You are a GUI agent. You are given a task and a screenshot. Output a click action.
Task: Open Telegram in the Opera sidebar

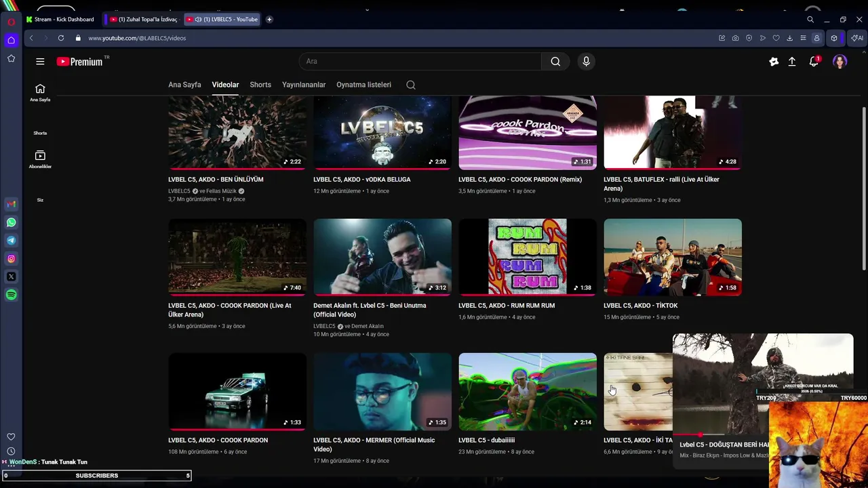click(x=11, y=241)
